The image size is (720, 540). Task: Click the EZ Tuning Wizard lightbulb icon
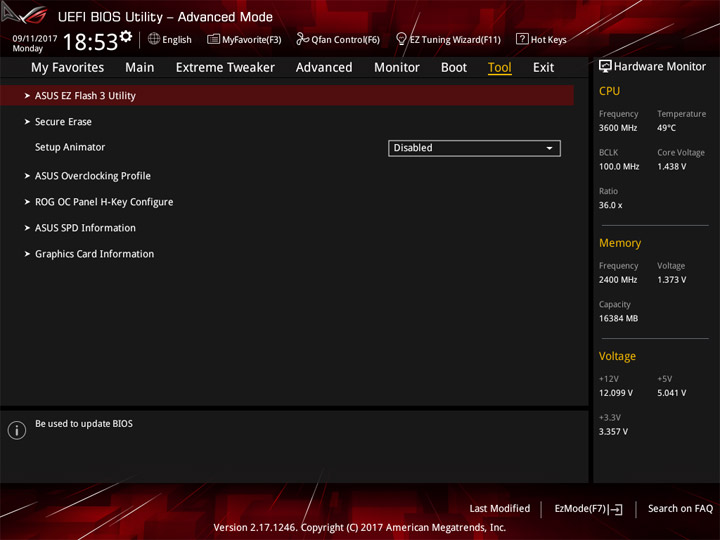tap(401, 39)
